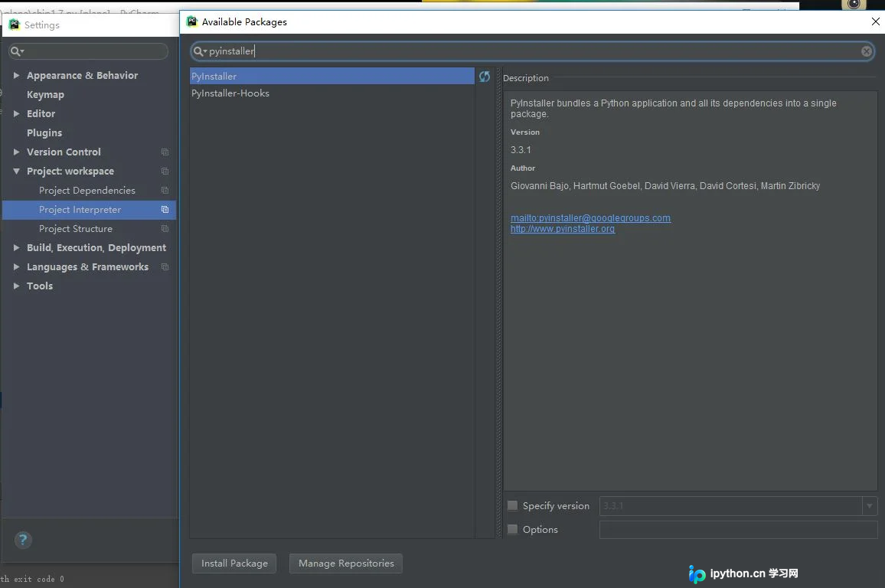
Task: Collapse the Project: workspace section
Action: click(16, 171)
